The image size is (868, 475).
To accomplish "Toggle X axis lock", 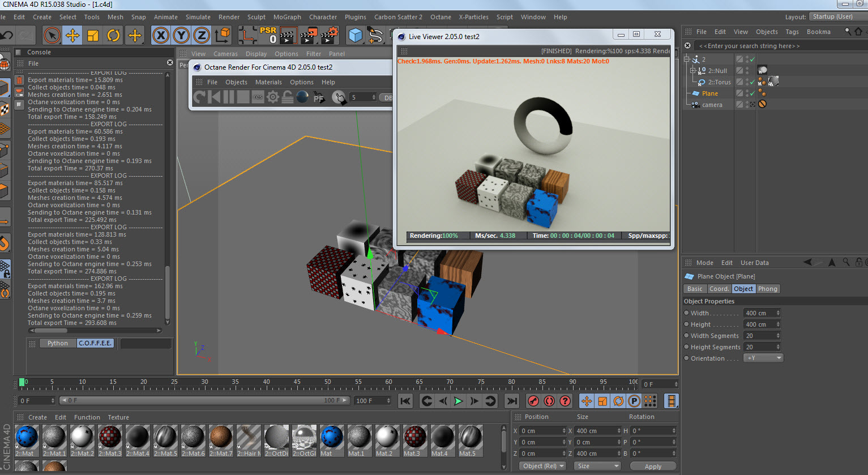I will [x=161, y=36].
